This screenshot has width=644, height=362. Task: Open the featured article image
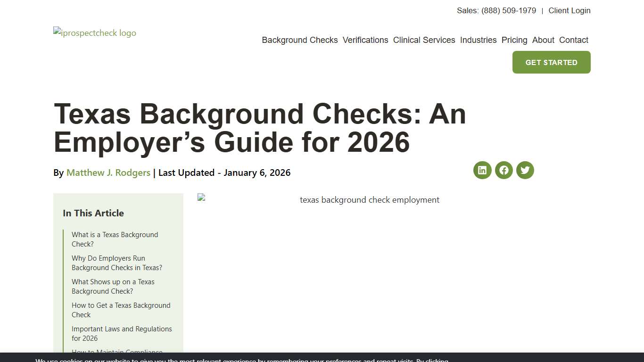(x=369, y=199)
